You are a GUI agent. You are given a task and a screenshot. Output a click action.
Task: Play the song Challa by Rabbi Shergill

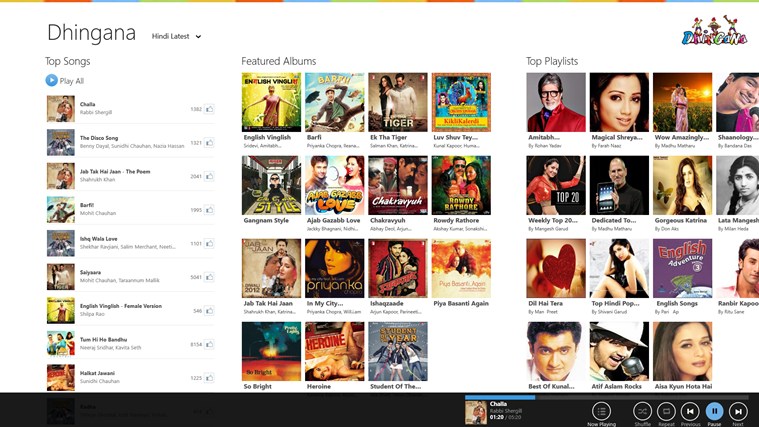[x=130, y=108]
